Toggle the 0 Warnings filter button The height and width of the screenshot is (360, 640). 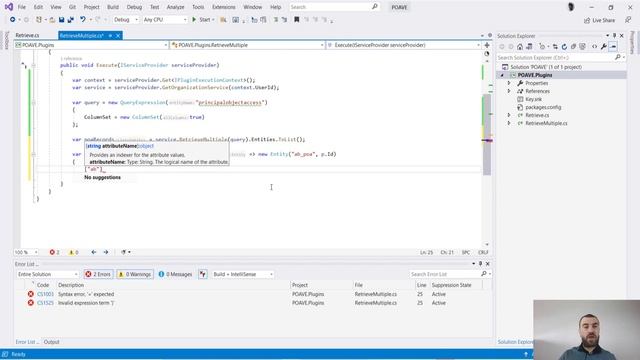click(x=135, y=274)
